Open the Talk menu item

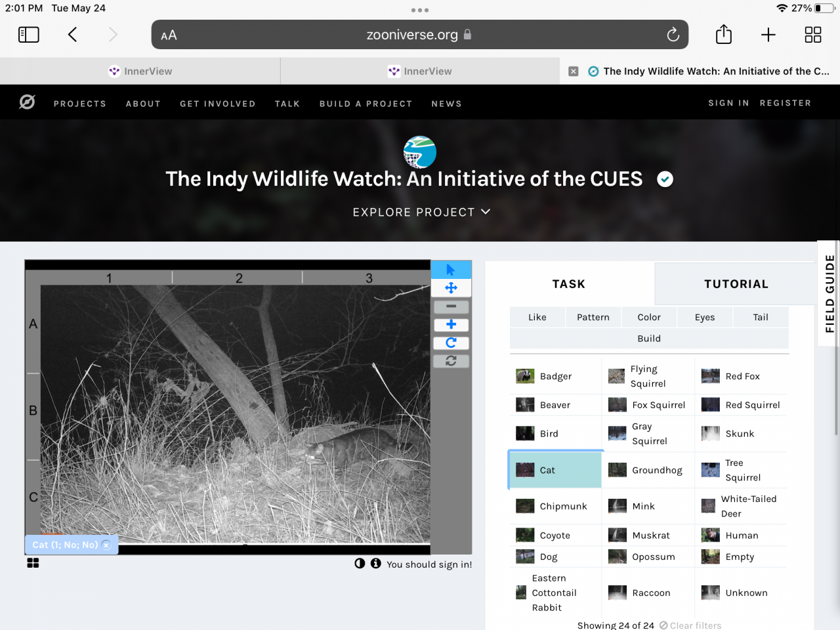click(287, 104)
